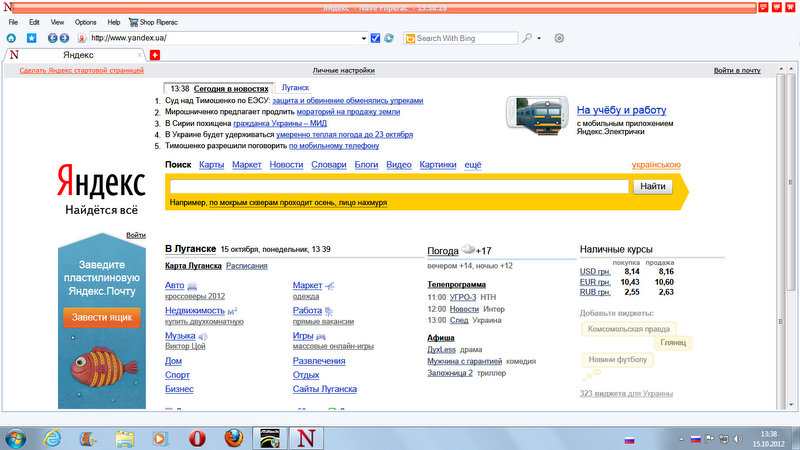Open the Opera browser taskbar icon
The image size is (800, 450).
click(197, 438)
